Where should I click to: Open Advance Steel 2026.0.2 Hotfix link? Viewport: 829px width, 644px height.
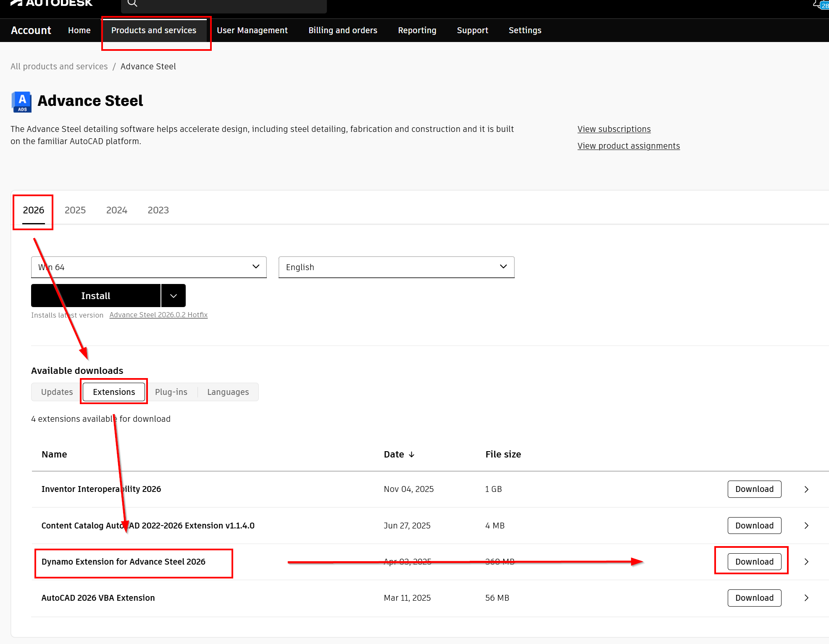pyautogui.click(x=158, y=315)
